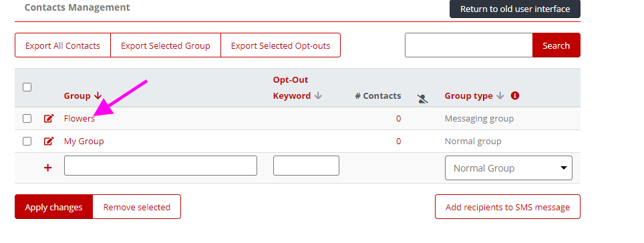Click Export Selected Group
The image size is (644, 243).
[x=166, y=45]
